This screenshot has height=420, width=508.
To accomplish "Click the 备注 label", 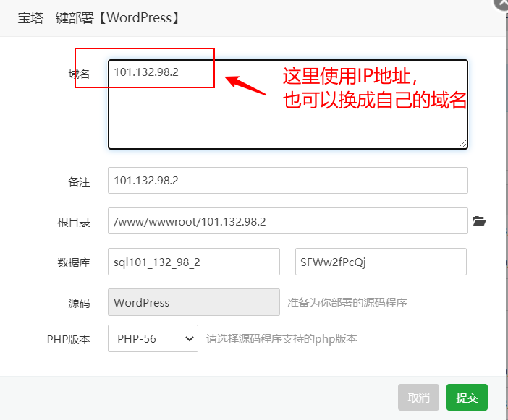I will [x=79, y=182].
